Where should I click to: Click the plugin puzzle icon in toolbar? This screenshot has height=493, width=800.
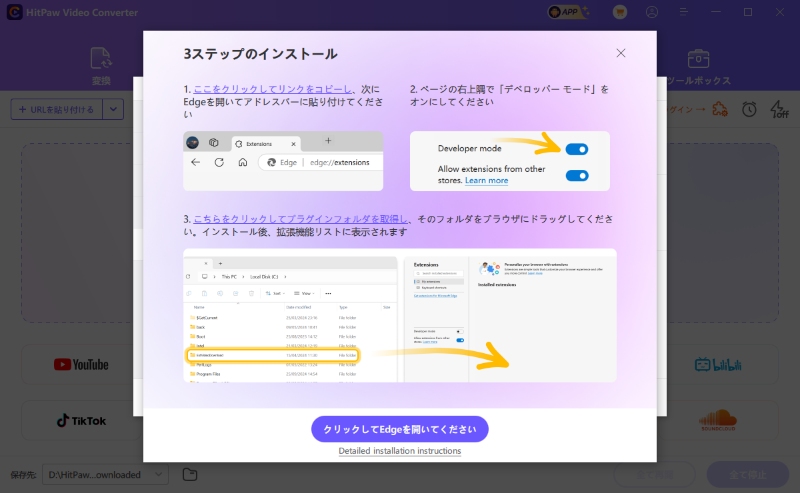pyautogui.click(x=720, y=109)
